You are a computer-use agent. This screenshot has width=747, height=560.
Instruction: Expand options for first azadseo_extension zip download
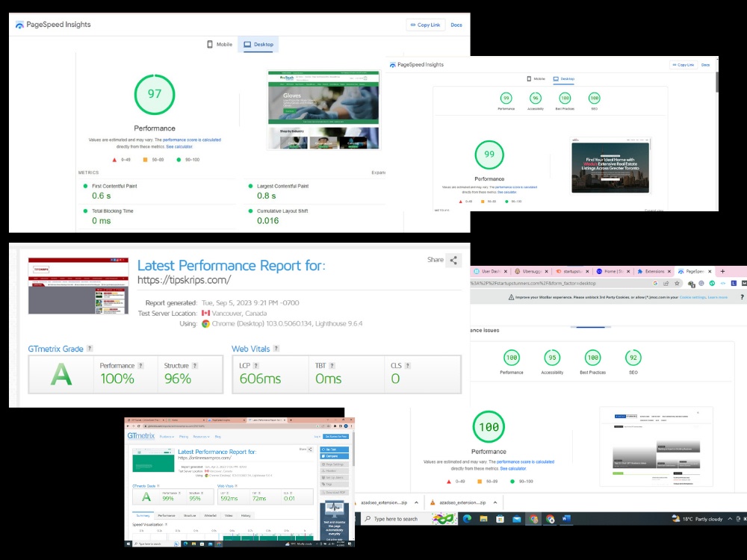click(416, 503)
